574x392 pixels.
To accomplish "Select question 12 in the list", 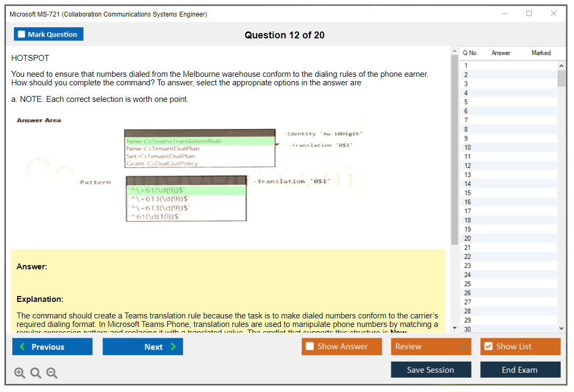I will [509, 166].
